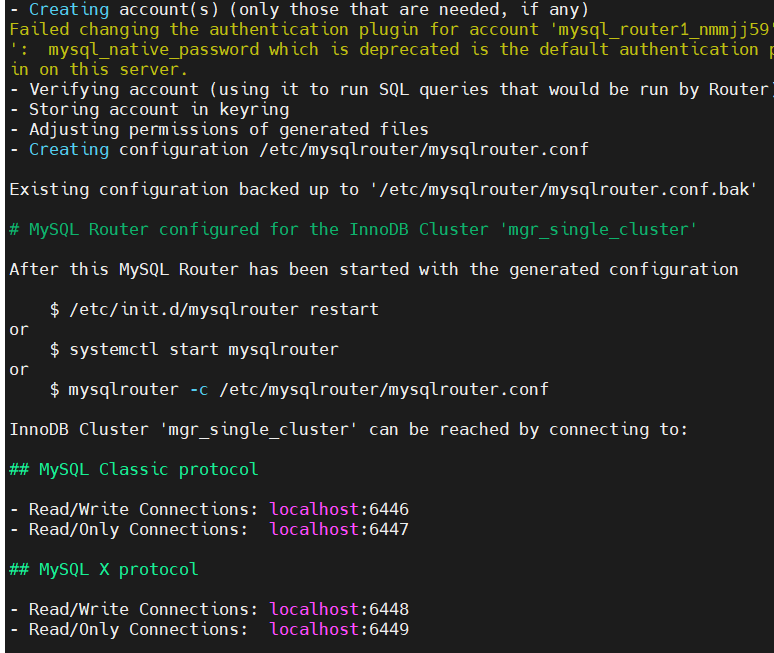Select 'Failed changing the authentication plugin' warning line
This screenshot has width=774, height=653.
(x=391, y=30)
